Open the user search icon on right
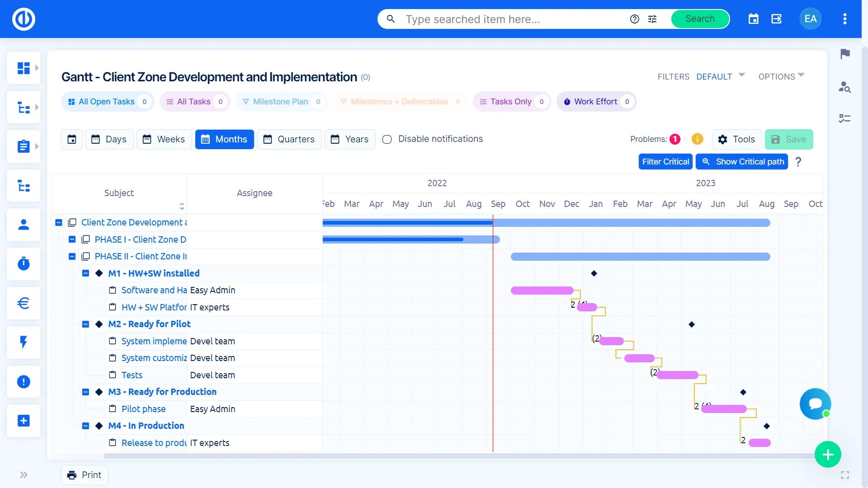 (x=844, y=87)
